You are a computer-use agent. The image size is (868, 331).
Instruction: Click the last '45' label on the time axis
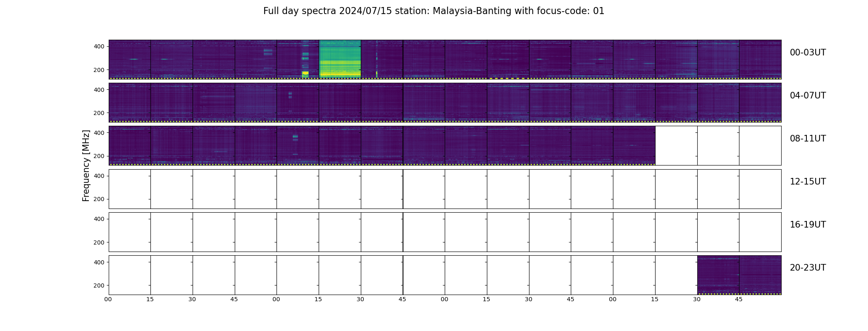[x=739, y=299]
